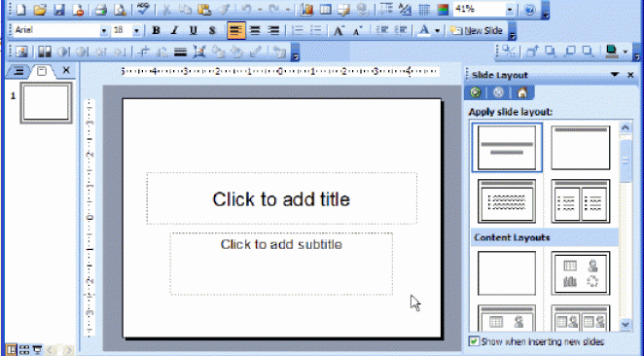The height and width of the screenshot is (356, 644).
Task: Apply the Title Only layout
Action: pyautogui.click(x=581, y=148)
